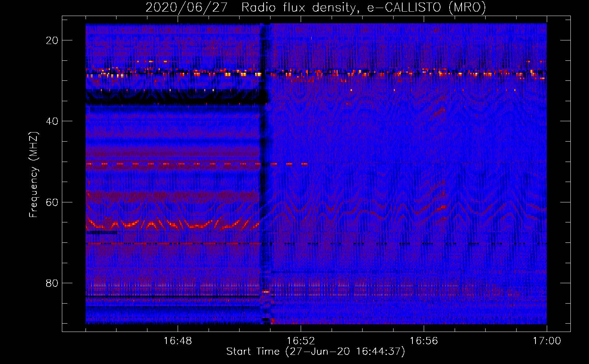Click the '60' frequency tick label
589x364 pixels.
pos(52,202)
